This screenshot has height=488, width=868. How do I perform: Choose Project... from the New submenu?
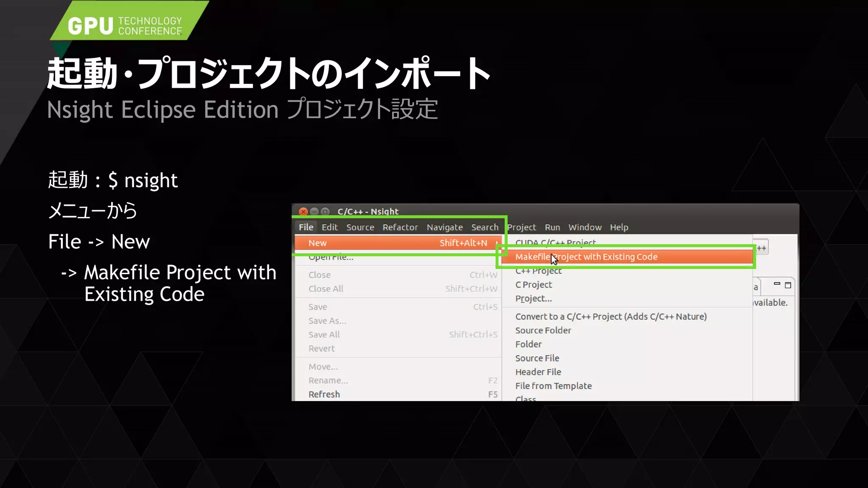pos(534,299)
